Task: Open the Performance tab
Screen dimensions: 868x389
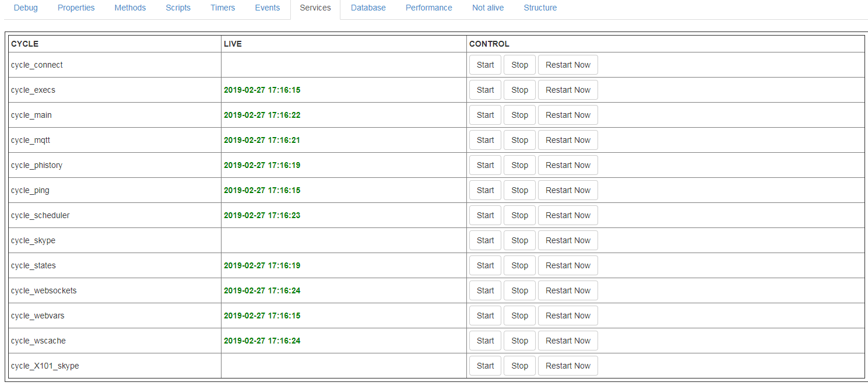Action: pyautogui.click(x=428, y=8)
